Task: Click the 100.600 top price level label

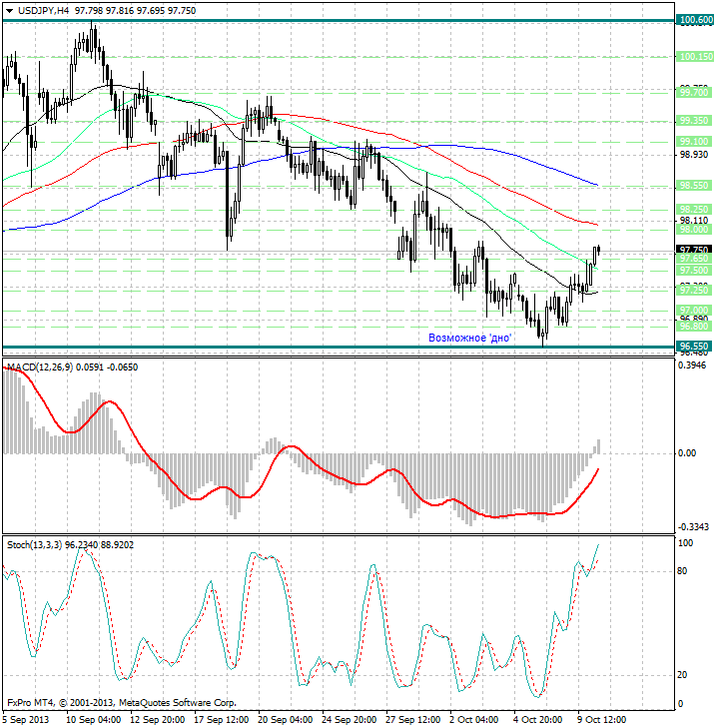Action: coord(695,20)
